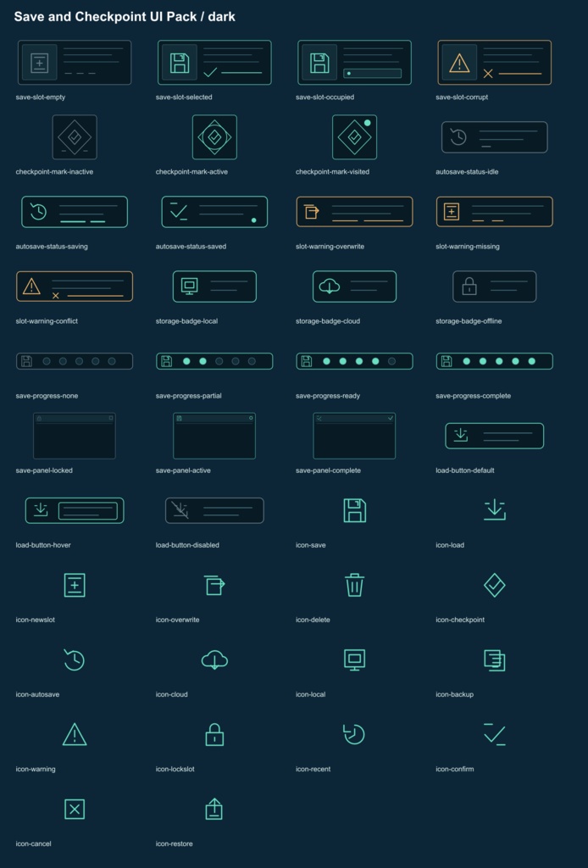Click the icon-overwrite icon
588x868 pixels.
(214, 585)
